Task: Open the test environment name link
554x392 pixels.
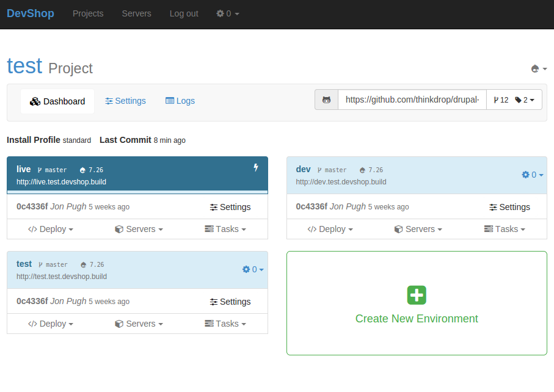Action: pos(24,264)
